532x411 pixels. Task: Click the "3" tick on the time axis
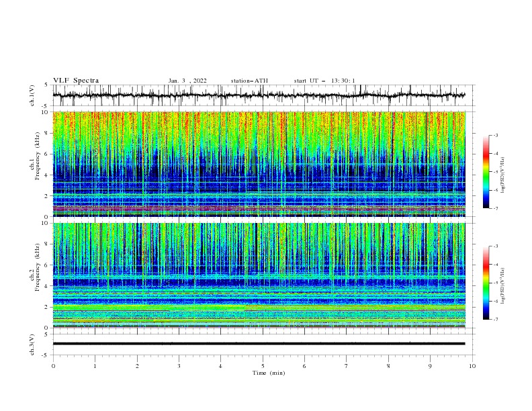(x=179, y=366)
